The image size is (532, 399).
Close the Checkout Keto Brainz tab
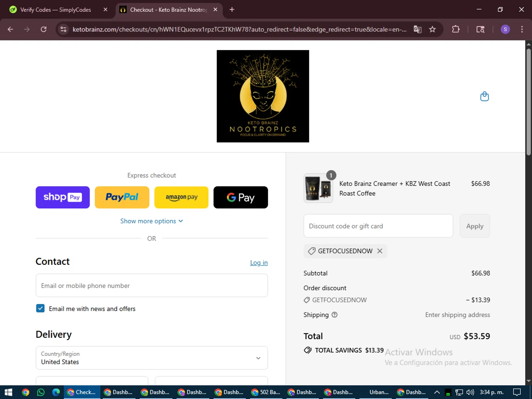pyautogui.click(x=215, y=10)
